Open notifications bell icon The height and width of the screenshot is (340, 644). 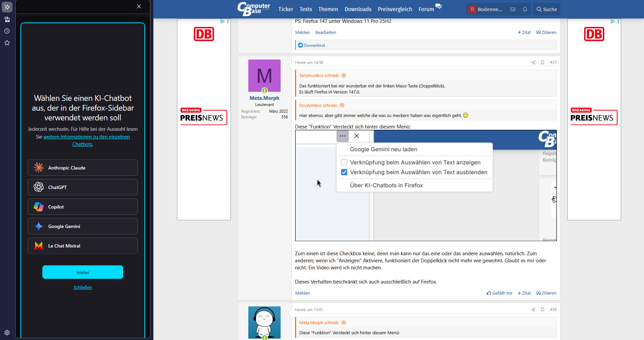click(x=525, y=9)
